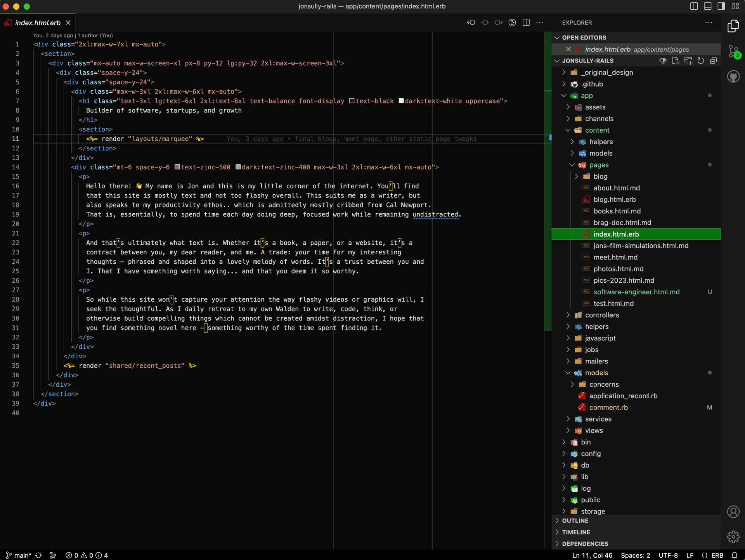This screenshot has width=745, height=560.
Task: Click the text-zinc-500 color swatch
Action: point(177,167)
